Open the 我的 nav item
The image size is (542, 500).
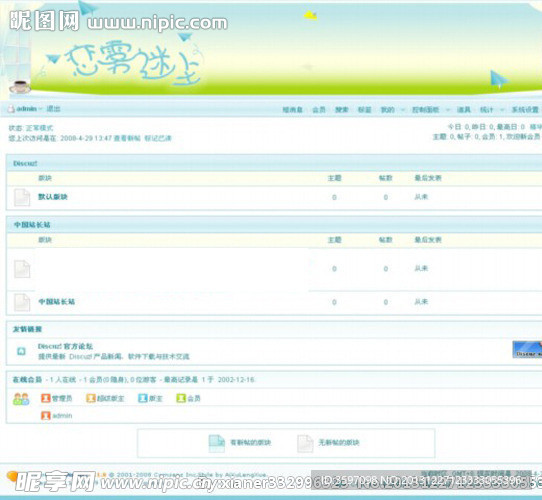(x=387, y=110)
